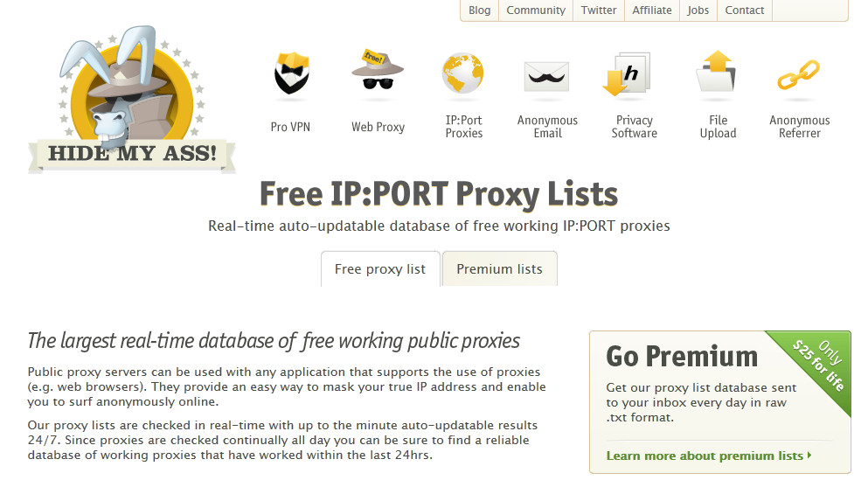Go to the Community menu item
Screen dimensions: 868x487
pos(536,10)
